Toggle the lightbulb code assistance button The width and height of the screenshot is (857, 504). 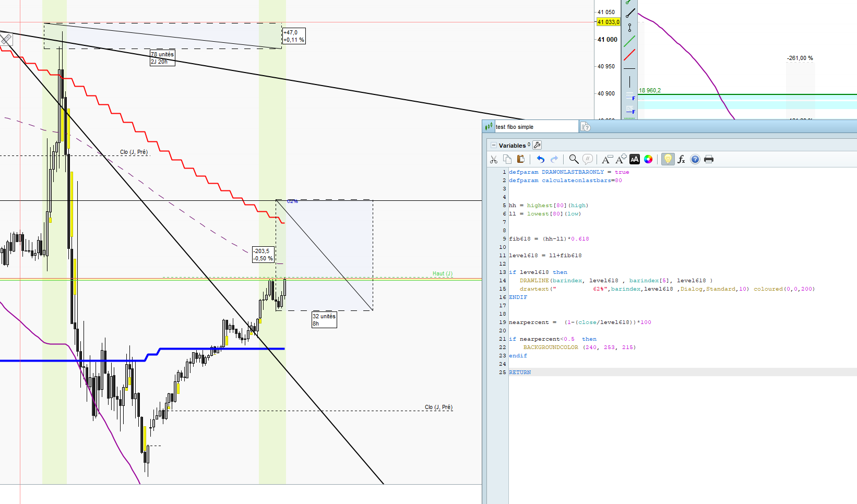point(668,159)
